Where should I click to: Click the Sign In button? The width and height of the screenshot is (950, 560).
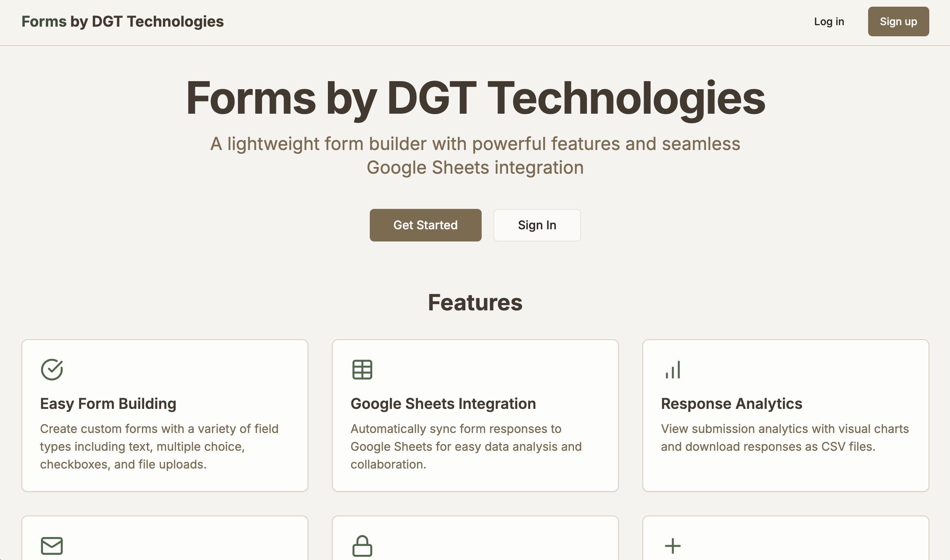point(537,225)
